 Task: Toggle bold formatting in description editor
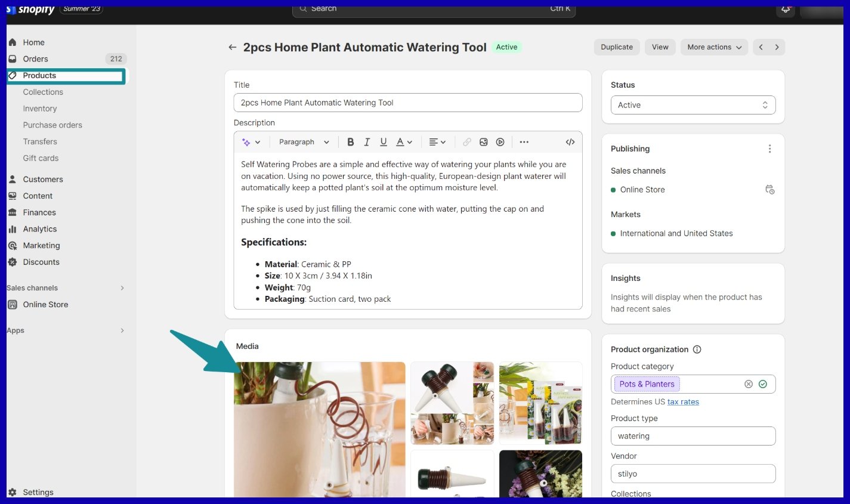tap(351, 142)
